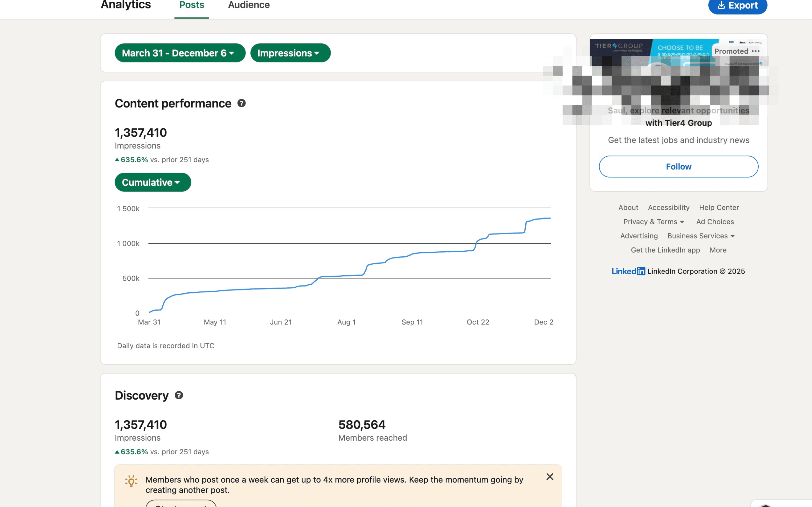
Task: Click the Discovery help icon
Action: 179,395
